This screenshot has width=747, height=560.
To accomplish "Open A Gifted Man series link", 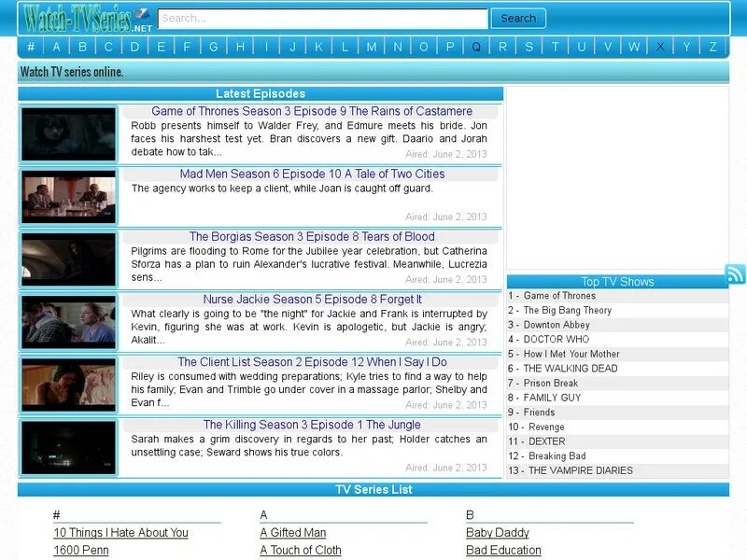I will point(293,532).
